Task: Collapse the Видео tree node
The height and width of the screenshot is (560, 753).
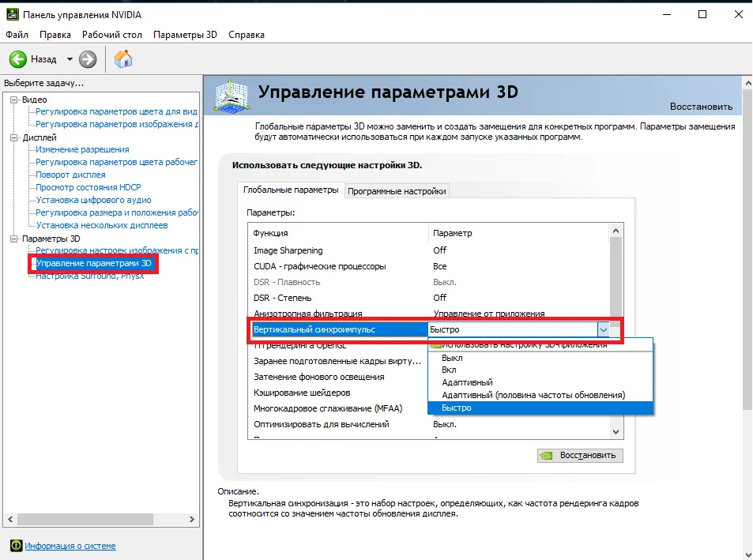Action: point(14,100)
